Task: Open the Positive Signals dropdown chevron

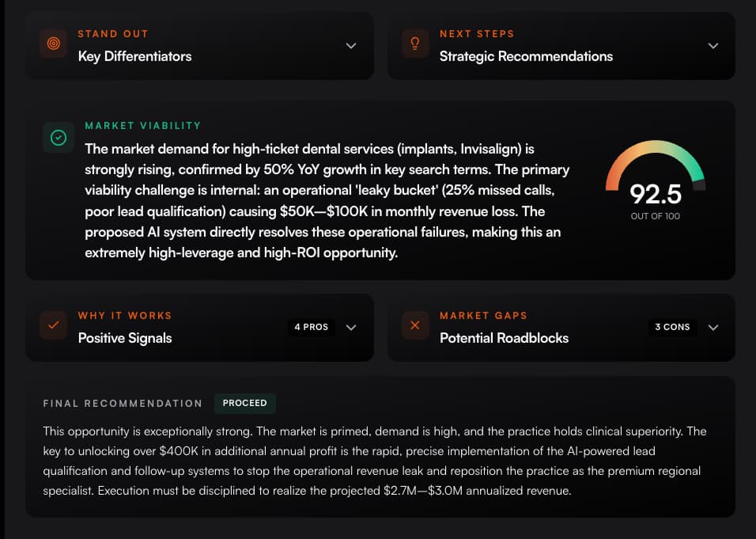Action: tap(351, 327)
